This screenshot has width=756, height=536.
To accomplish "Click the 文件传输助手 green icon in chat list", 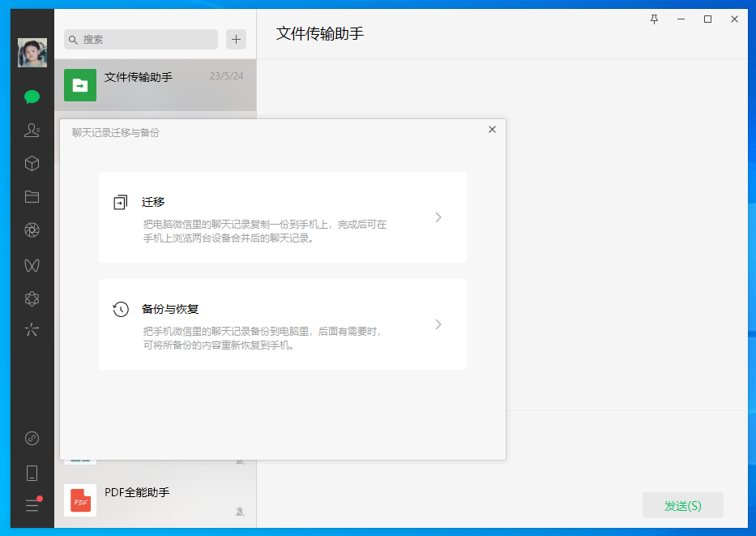I will (x=79, y=84).
